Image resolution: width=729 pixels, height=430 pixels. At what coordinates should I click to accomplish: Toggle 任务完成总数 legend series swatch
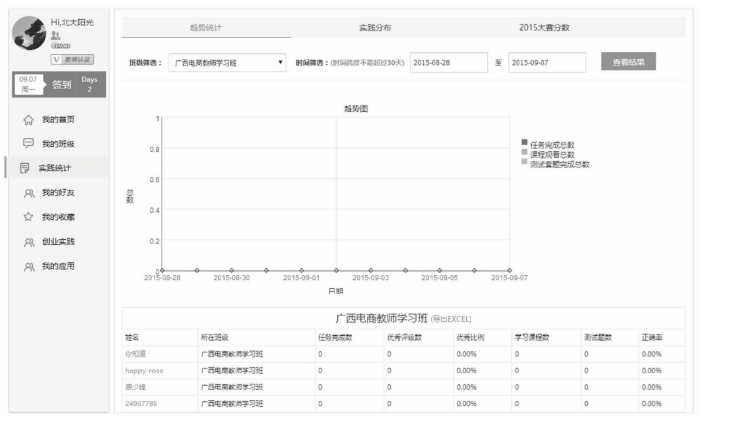point(524,142)
